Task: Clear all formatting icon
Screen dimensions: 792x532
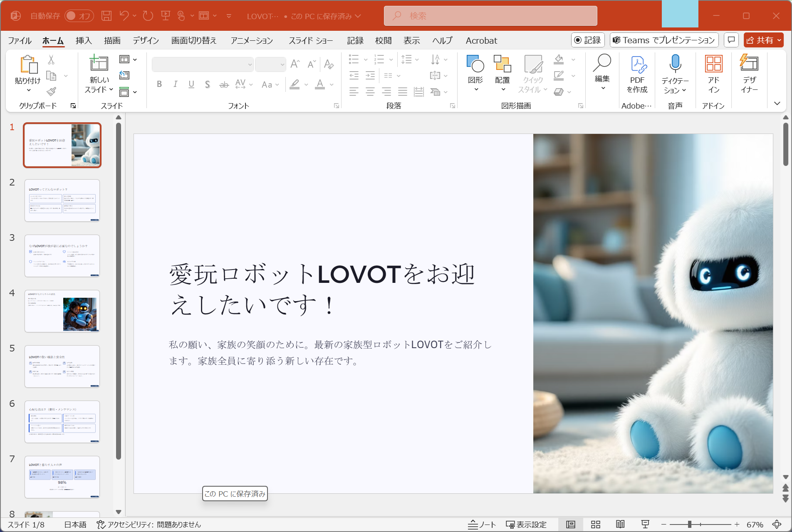Action: pyautogui.click(x=329, y=64)
